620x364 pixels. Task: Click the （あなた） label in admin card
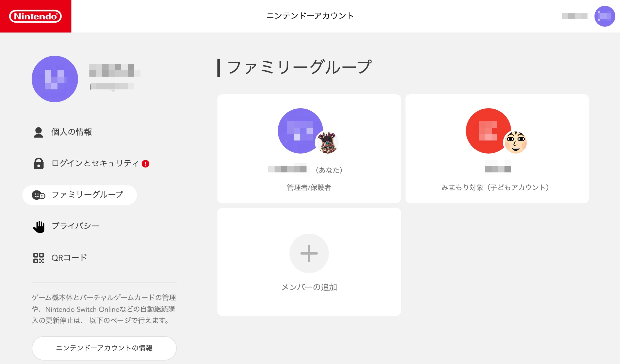(x=329, y=170)
